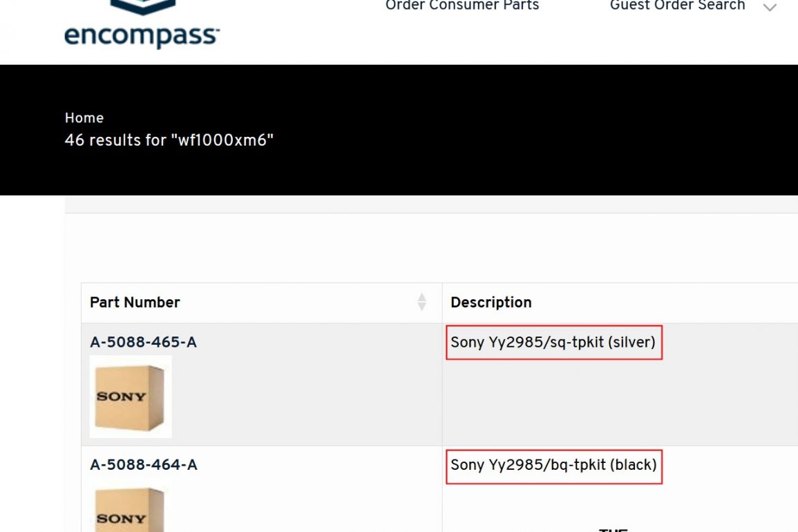Select the Sony Yy2985/sq-tpkit (silver) description

click(553, 342)
